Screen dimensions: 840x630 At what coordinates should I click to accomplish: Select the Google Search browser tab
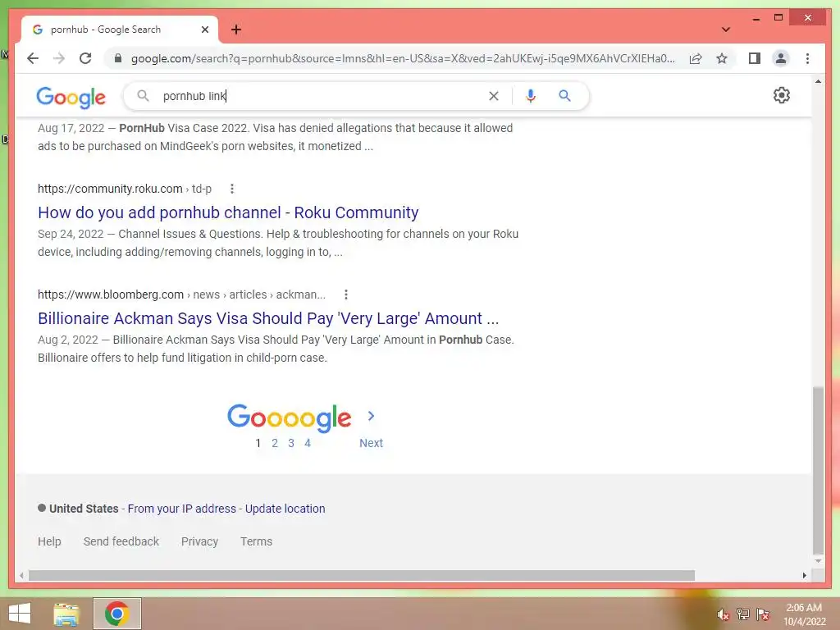(x=120, y=30)
